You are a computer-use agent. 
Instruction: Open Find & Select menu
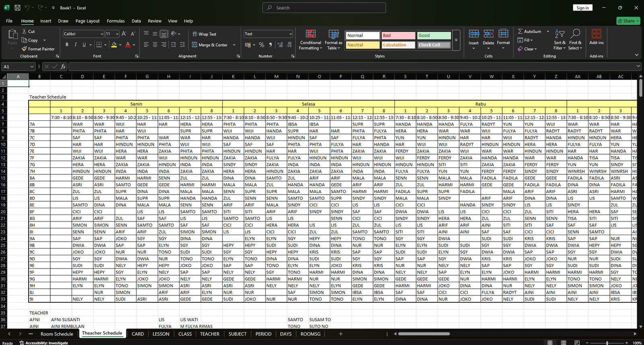tap(575, 40)
